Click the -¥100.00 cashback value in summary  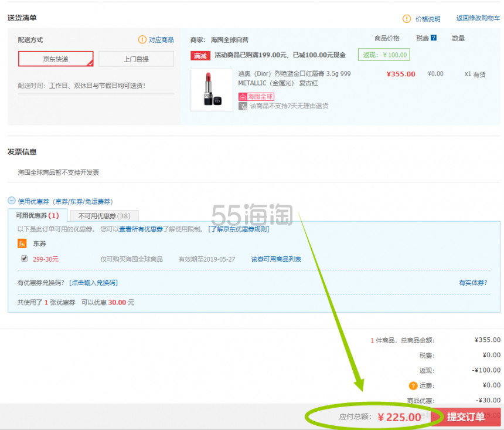(486, 370)
